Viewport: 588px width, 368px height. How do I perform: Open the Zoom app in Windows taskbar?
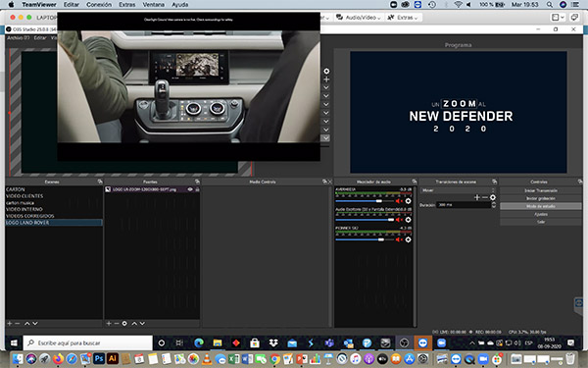[x=441, y=342]
